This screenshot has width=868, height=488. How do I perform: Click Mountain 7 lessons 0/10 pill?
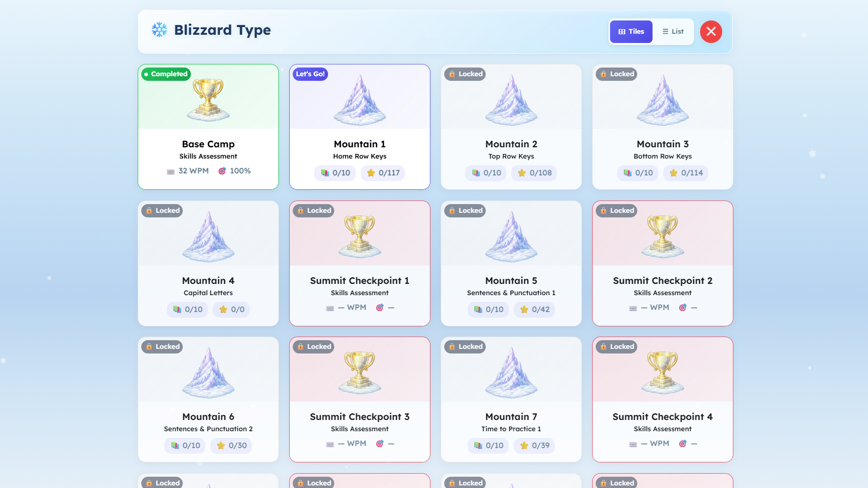coord(488,446)
